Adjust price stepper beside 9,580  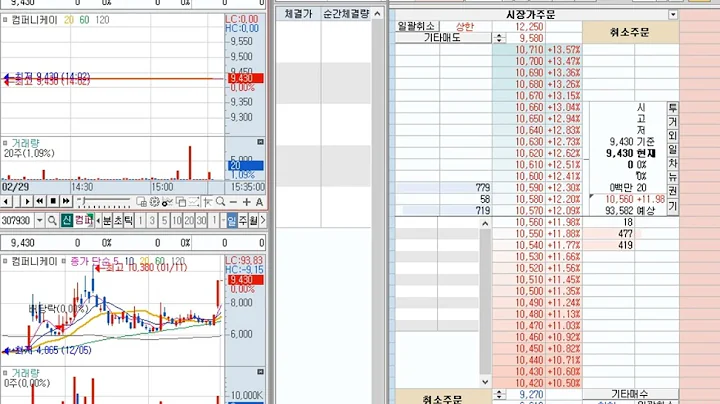[x=499, y=38]
